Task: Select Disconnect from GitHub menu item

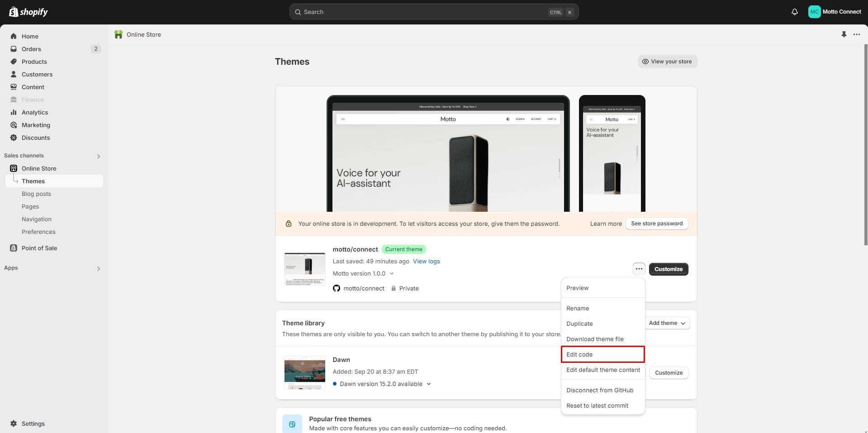Action: 599,390
